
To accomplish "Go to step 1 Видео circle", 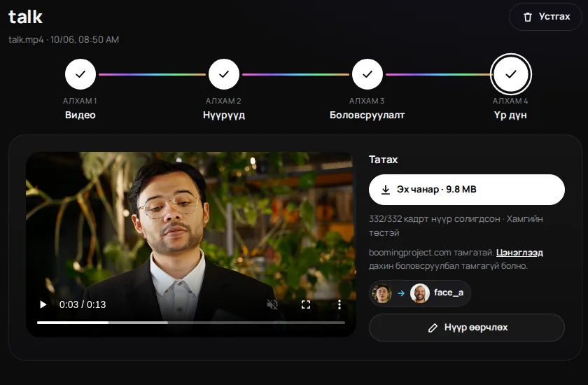I will pyautogui.click(x=80, y=74).
